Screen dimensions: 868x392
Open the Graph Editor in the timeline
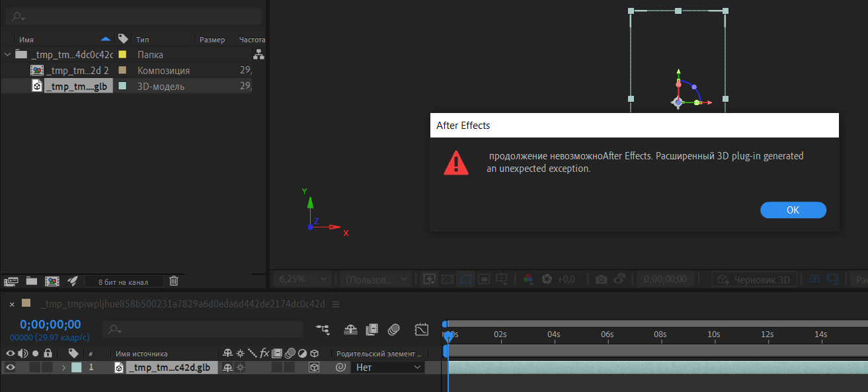coord(421,329)
